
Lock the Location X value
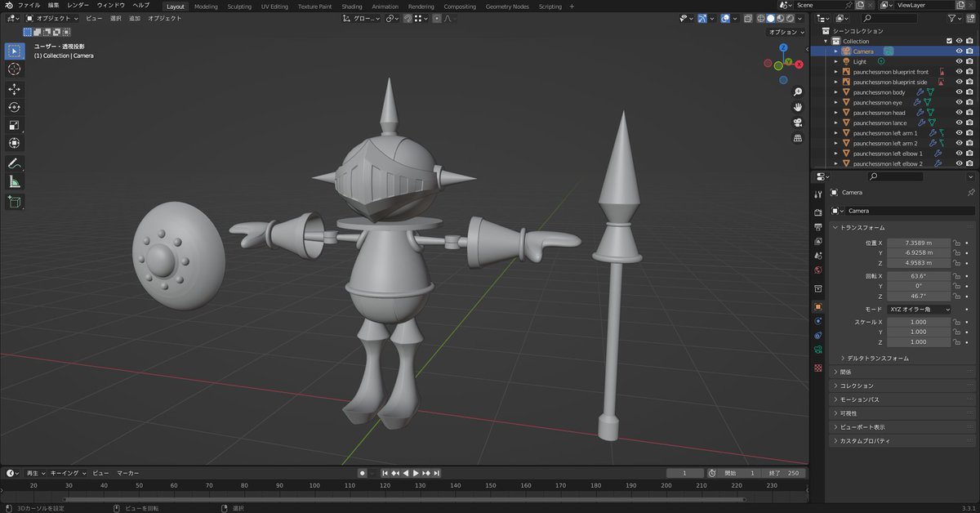click(x=956, y=243)
